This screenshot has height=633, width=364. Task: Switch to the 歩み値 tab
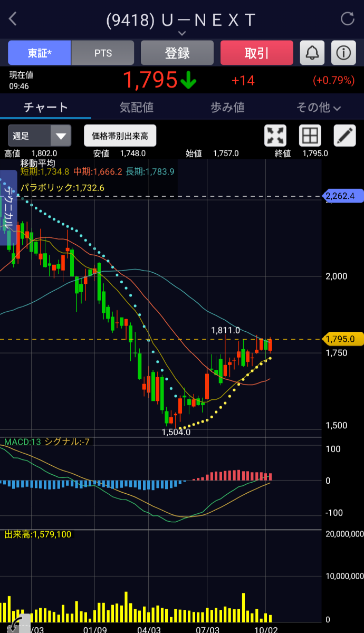[227, 108]
